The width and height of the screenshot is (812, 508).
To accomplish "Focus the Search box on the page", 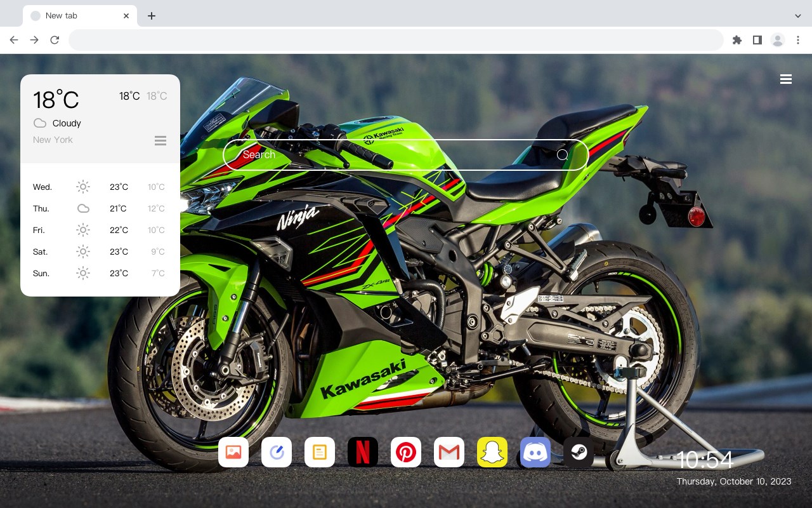I will (406, 154).
